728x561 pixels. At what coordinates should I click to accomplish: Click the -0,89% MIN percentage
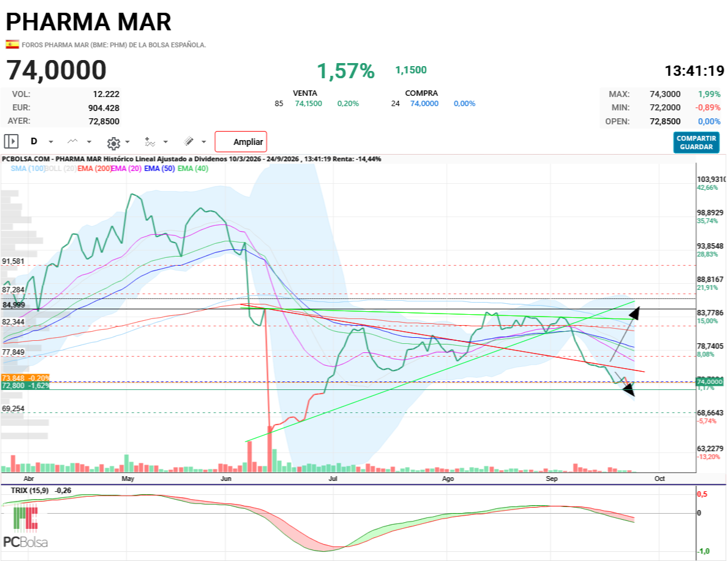[708, 107]
